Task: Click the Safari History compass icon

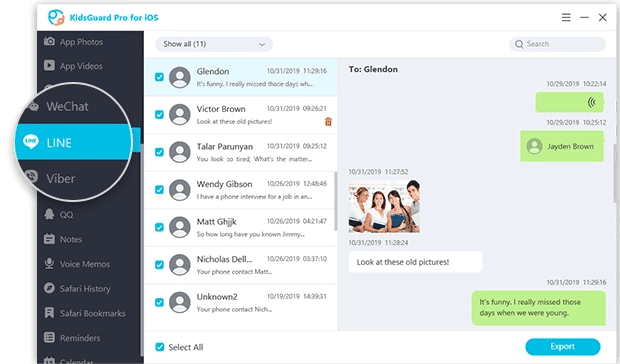Action: tap(49, 288)
